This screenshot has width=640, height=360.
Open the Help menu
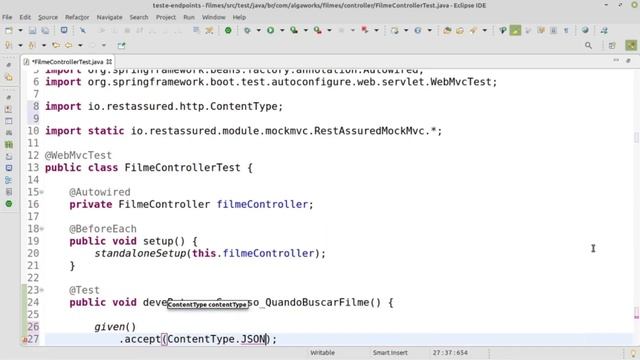coord(239,17)
